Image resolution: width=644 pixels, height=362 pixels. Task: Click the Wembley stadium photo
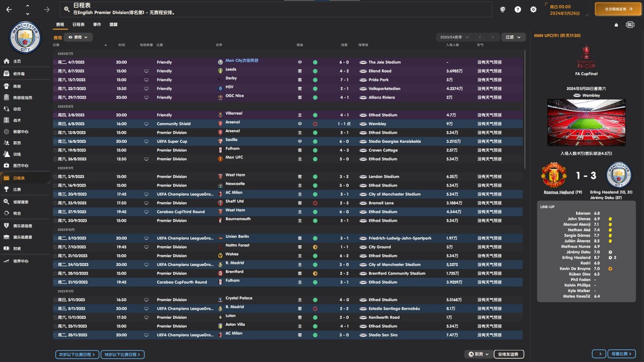point(586,123)
